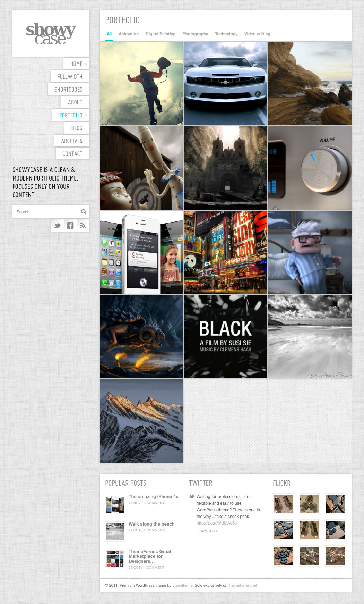Follow the t.co/XVdMAe5s tweet link

pos(217,523)
